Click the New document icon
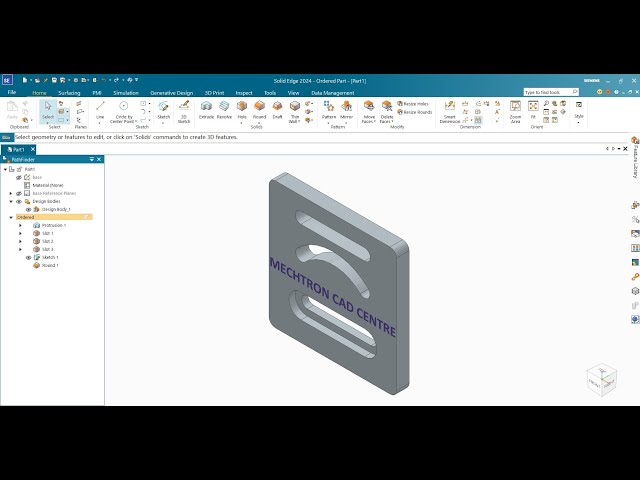Viewport: 640px width, 480px height. [25, 80]
